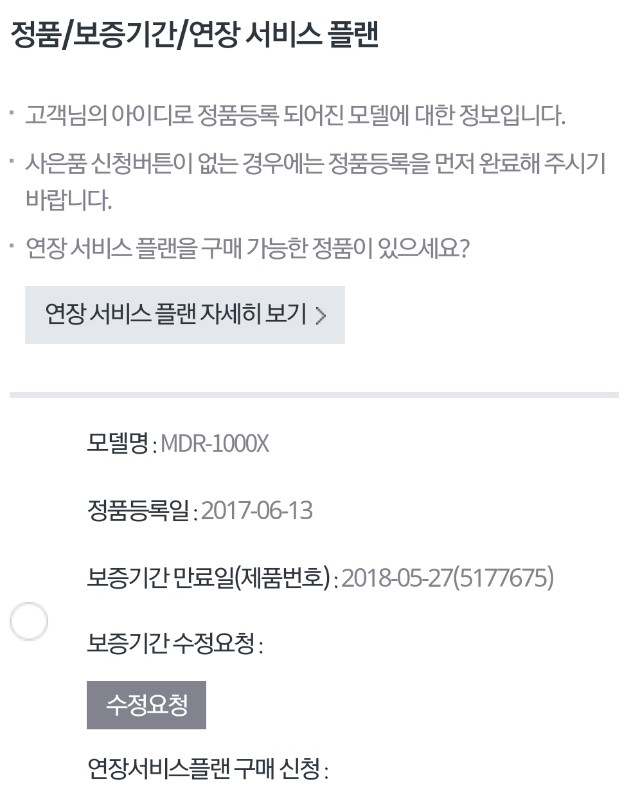
Task: Click the notice about 고객님의 아이디로 정품등록
Action: [x=295, y=115]
